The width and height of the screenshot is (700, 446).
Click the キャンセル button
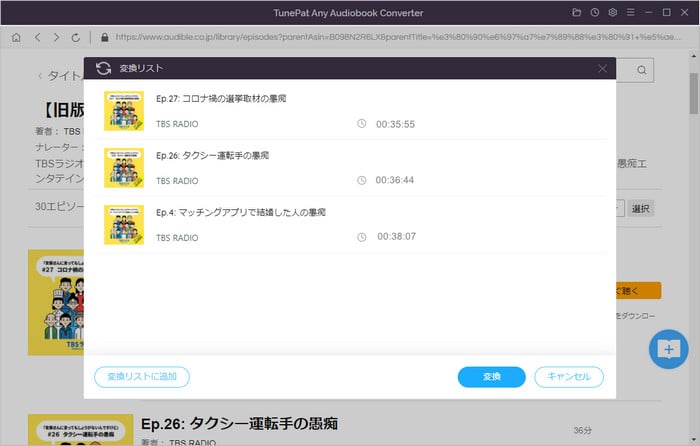(x=569, y=377)
